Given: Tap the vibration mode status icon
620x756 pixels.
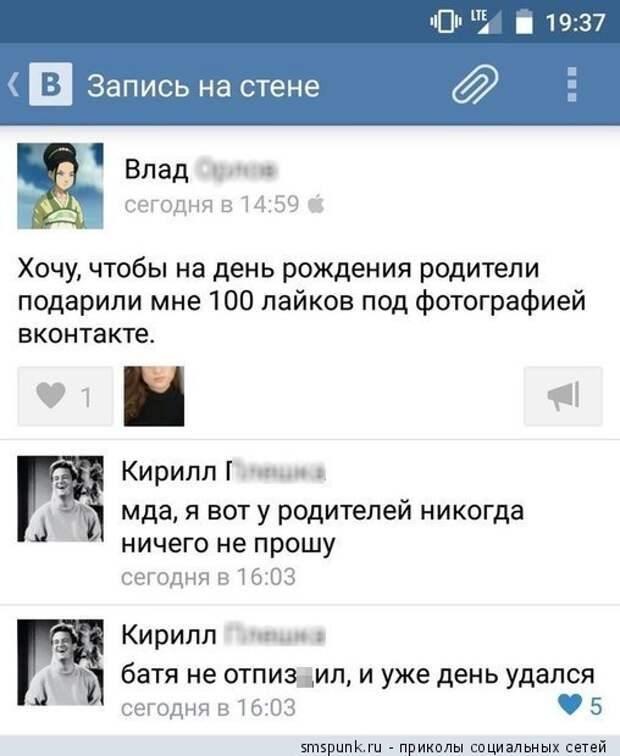Looking at the screenshot, I should (446, 22).
